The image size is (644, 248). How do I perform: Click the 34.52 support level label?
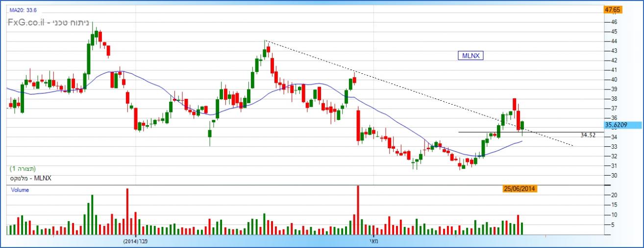(x=588, y=135)
